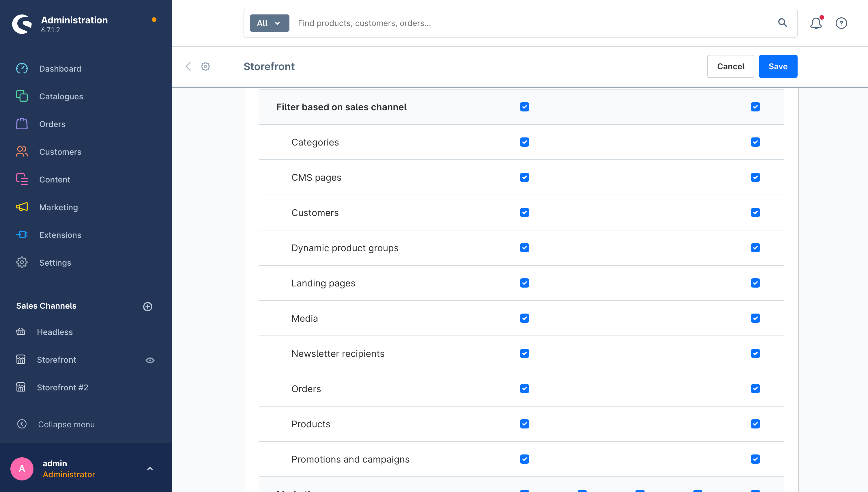868x492 pixels.
Task: Click the gear icon beside Storefront title
Action: [205, 66]
